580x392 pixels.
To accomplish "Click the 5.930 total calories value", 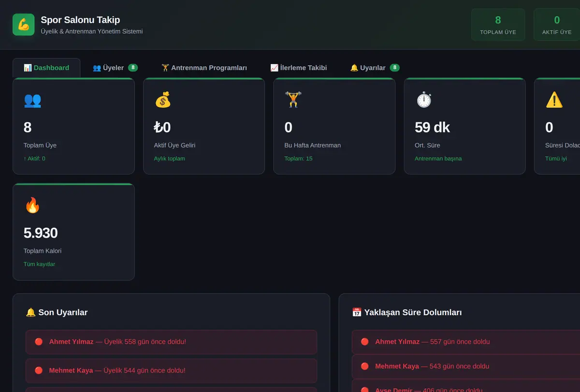I will tap(41, 233).
